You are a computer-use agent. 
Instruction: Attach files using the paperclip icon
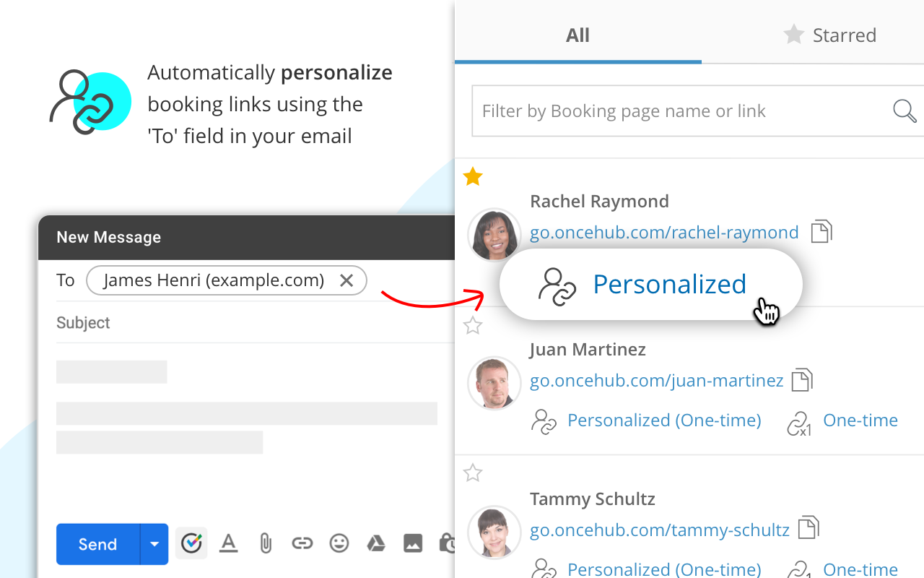[x=266, y=543]
